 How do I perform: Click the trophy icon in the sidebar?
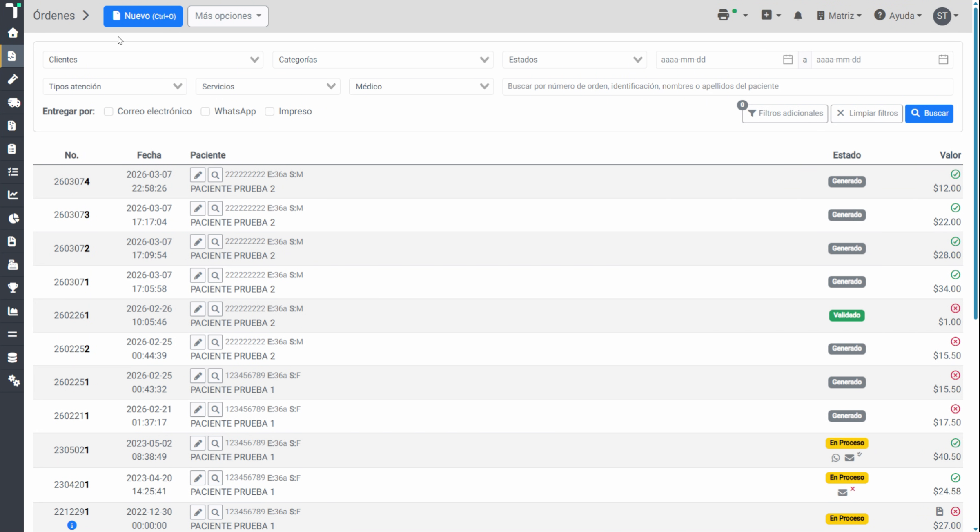(13, 288)
